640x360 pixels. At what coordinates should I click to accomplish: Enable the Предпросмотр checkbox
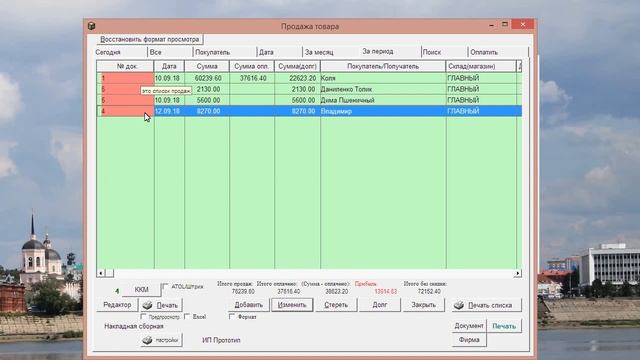143,316
